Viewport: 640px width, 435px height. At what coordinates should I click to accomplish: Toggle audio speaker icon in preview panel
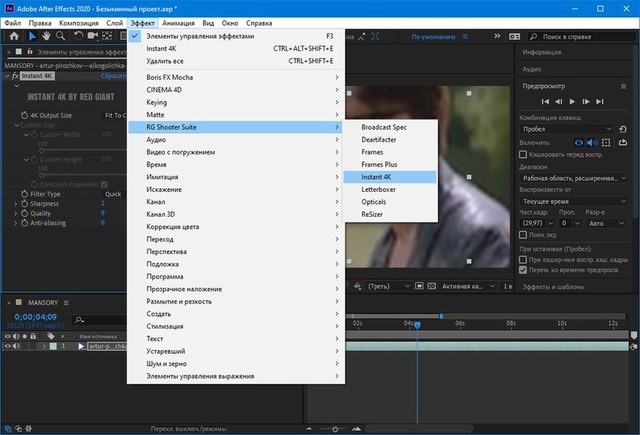pyautogui.click(x=592, y=144)
